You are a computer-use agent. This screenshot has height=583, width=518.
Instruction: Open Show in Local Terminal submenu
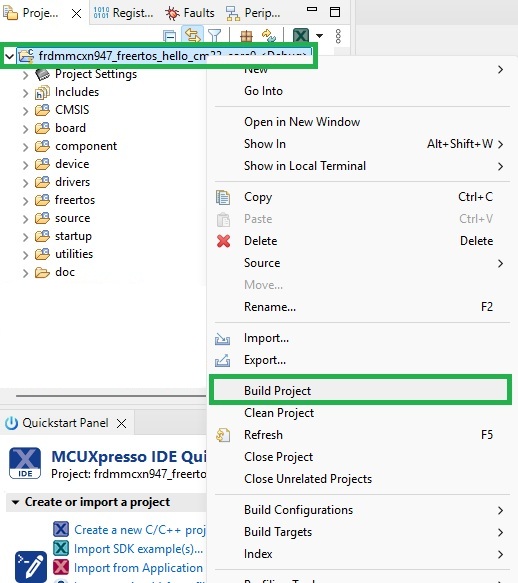(x=361, y=166)
